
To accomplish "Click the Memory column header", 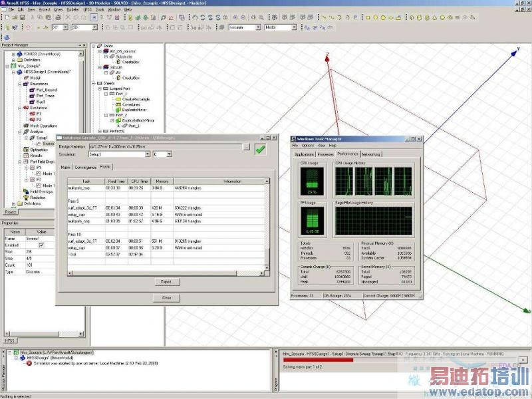I will click(162, 182).
